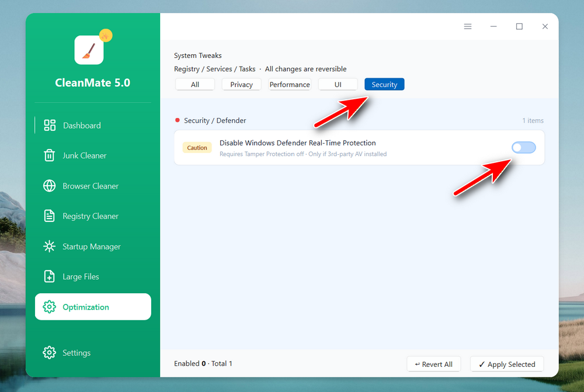Click the Disable Windows Defender row title
This screenshot has width=584, height=392.
tap(297, 143)
